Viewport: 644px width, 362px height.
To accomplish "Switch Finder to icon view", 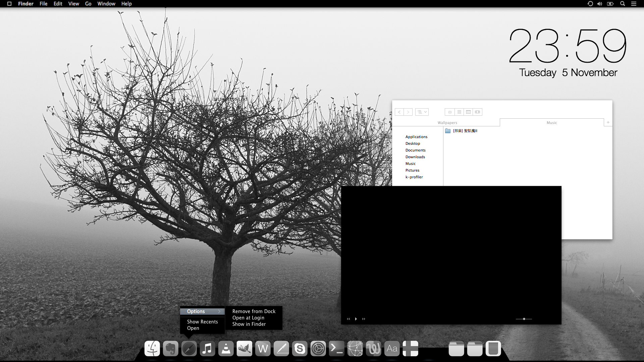I will pyautogui.click(x=450, y=112).
